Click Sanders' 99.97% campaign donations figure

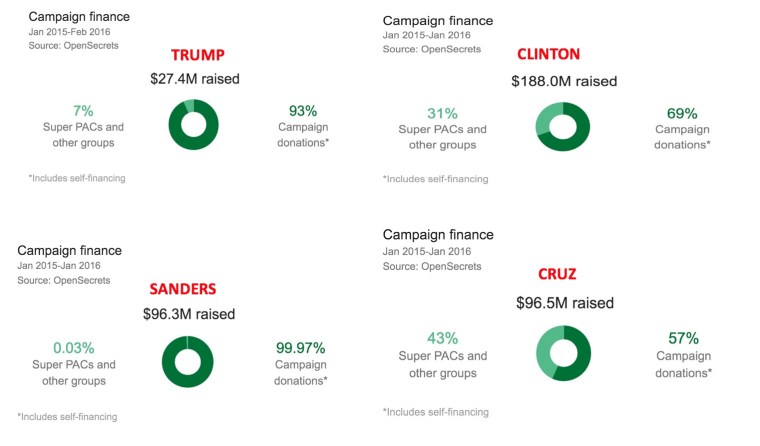click(302, 348)
